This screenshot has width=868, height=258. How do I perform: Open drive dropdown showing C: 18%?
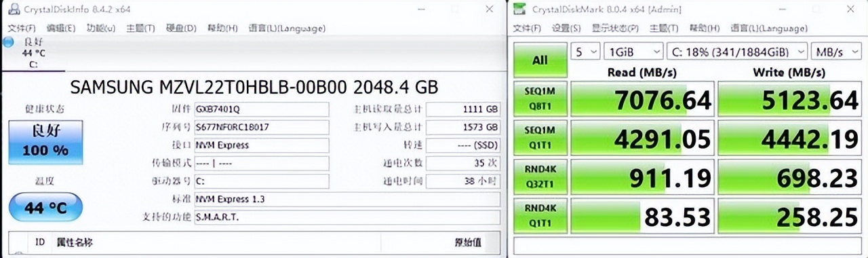click(x=738, y=52)
